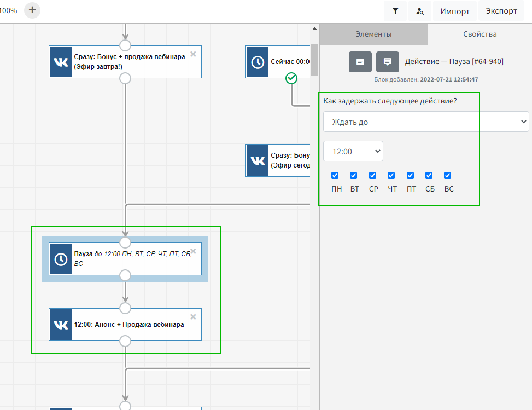532x410 pixels.
Task: Click the user search icon
Action: pyautogui.click(x=420, y=11)
